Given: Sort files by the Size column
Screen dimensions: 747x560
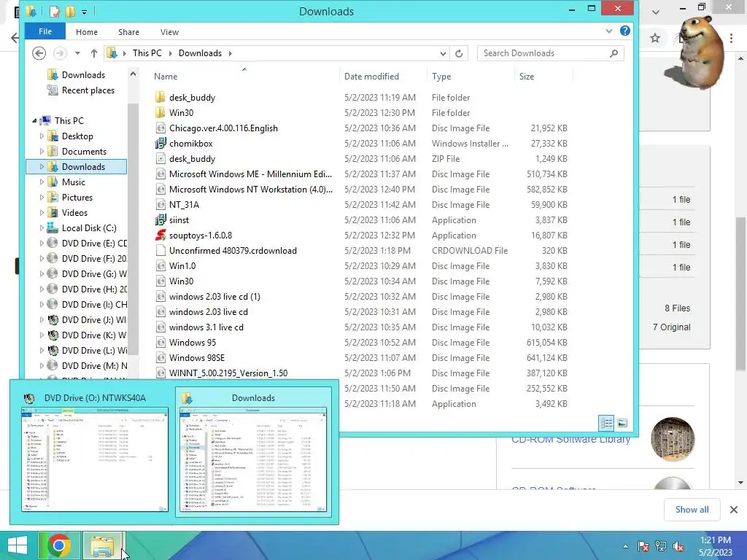Looking at the screenshot, I should click(527, 76).
